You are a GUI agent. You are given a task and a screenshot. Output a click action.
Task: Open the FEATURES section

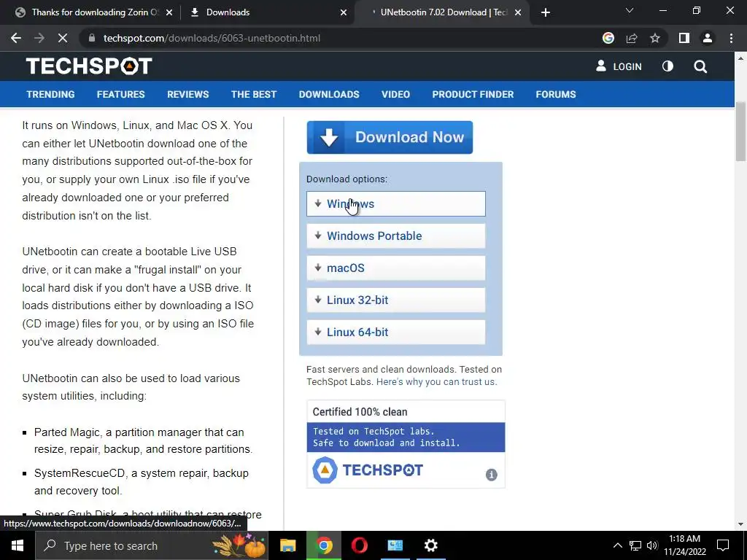[120, 94]
